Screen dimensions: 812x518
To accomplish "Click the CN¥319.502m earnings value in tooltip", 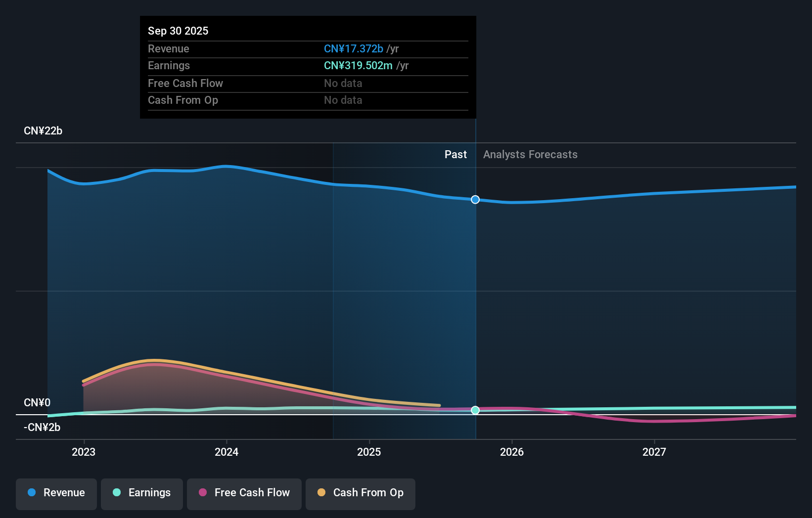I will click(358, 66).
